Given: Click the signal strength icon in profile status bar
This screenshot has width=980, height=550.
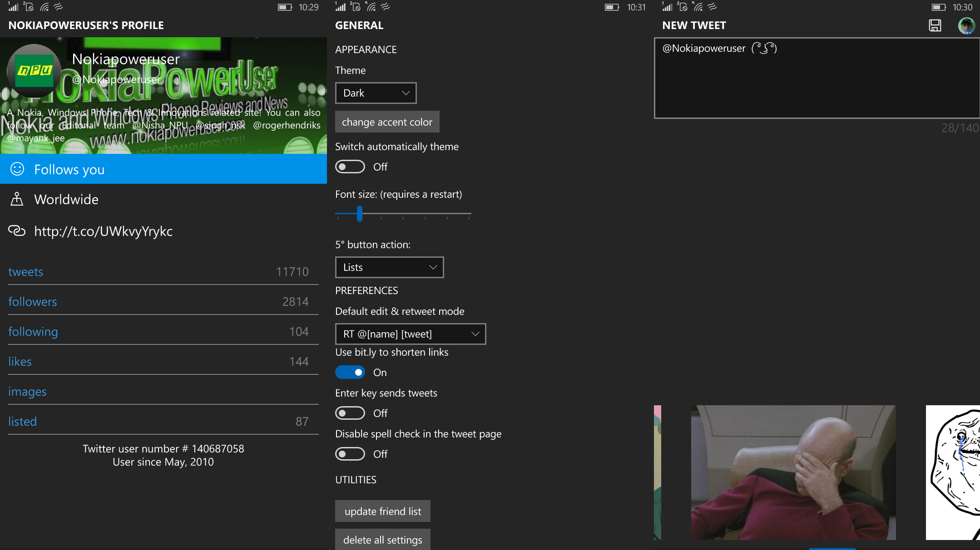Looking at the screenshot, I should click(13, 7).
